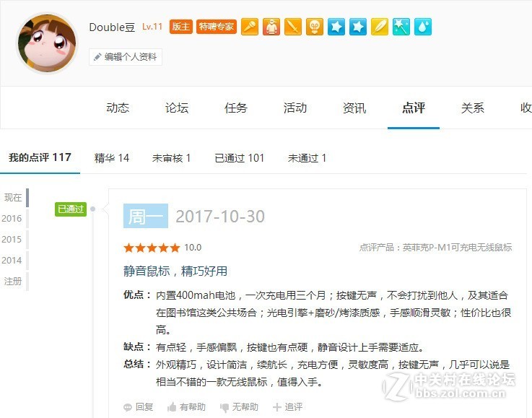This screenshot has height=418, width=532.
Task: Select the 精华 14 filter tab
Action: (112, 158)
